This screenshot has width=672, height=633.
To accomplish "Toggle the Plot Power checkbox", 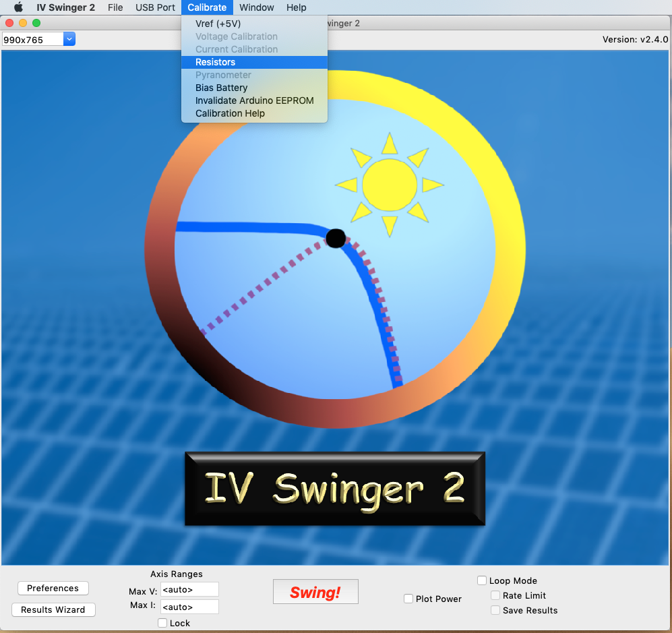I will [x=408, y=599].
